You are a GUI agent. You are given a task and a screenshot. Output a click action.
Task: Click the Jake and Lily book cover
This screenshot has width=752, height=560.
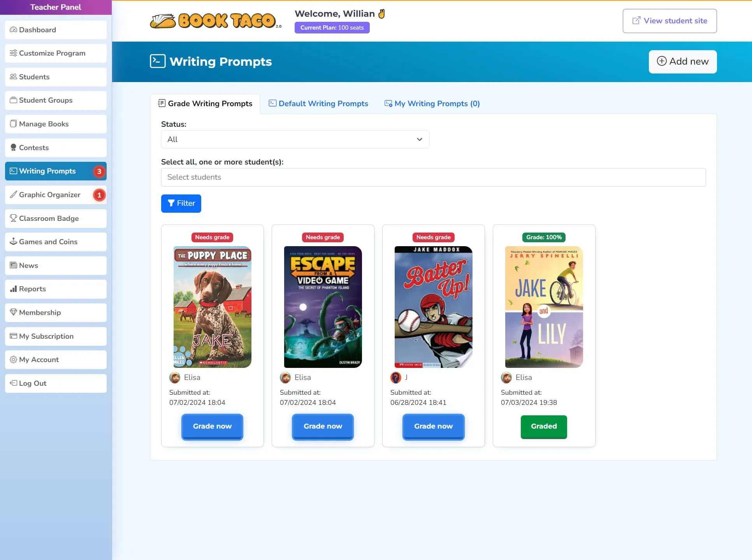[x=544, y=307]
